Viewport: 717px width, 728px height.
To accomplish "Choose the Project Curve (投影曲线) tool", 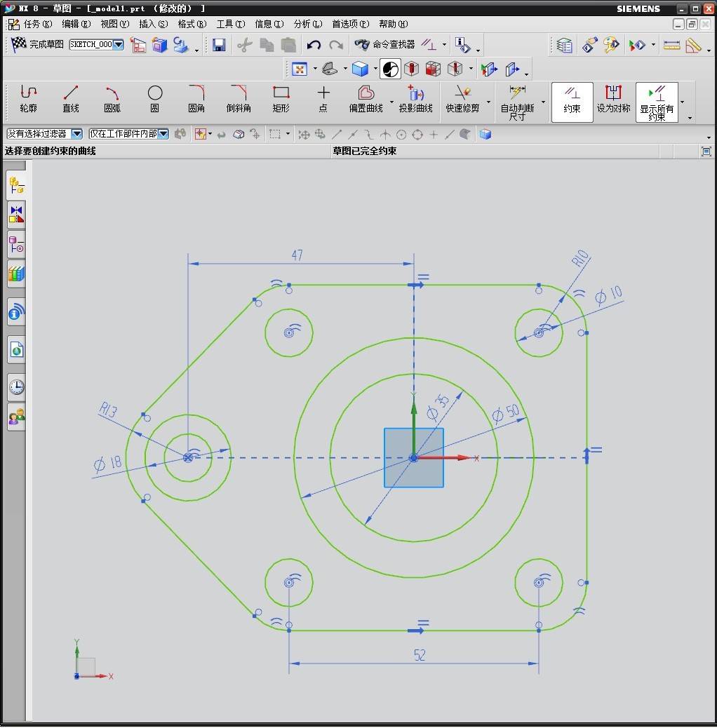I will tap(415, 100).
